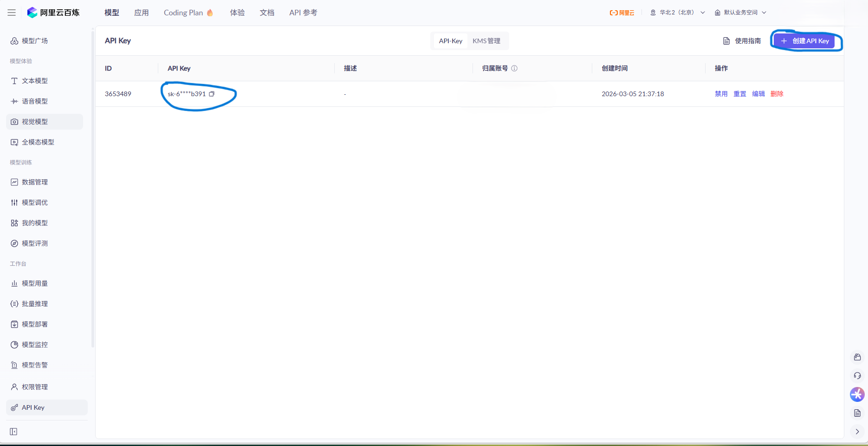Go to Coding Plan menu
Viewport: 868px width, 446px height.
[x=188, y=13]
